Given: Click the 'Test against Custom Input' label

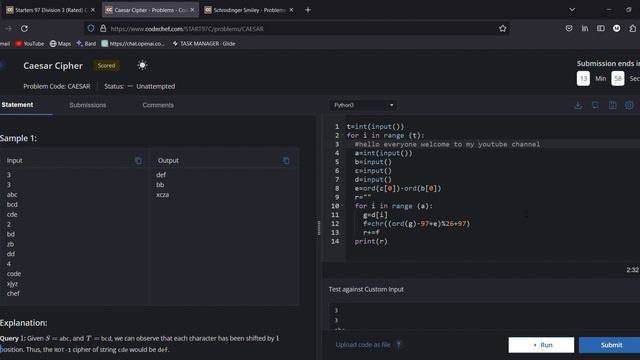Looking at the screenshot, I should [x=366, y=289].
